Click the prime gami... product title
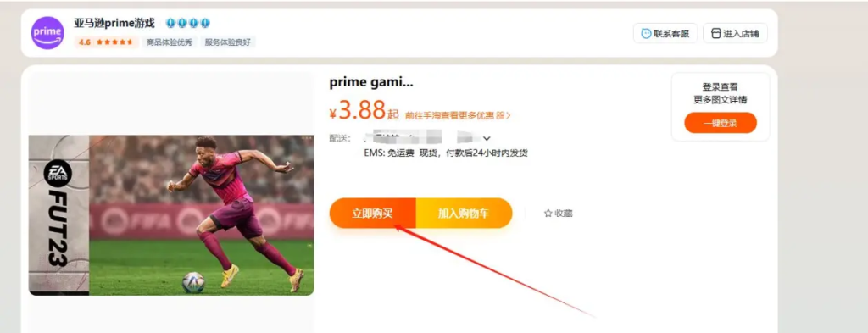The height and width of the screenshot is (333, 868). tap(371, 82)
